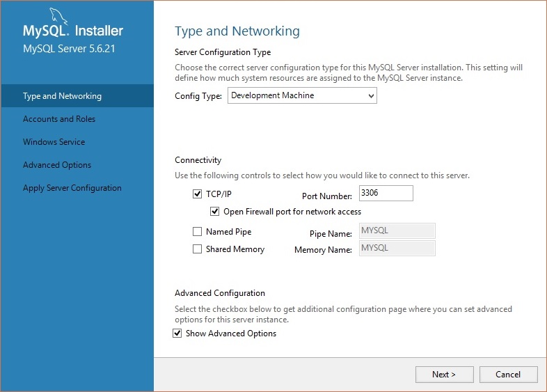
Task: Click the Config Type label
Action: pos(198,96)
